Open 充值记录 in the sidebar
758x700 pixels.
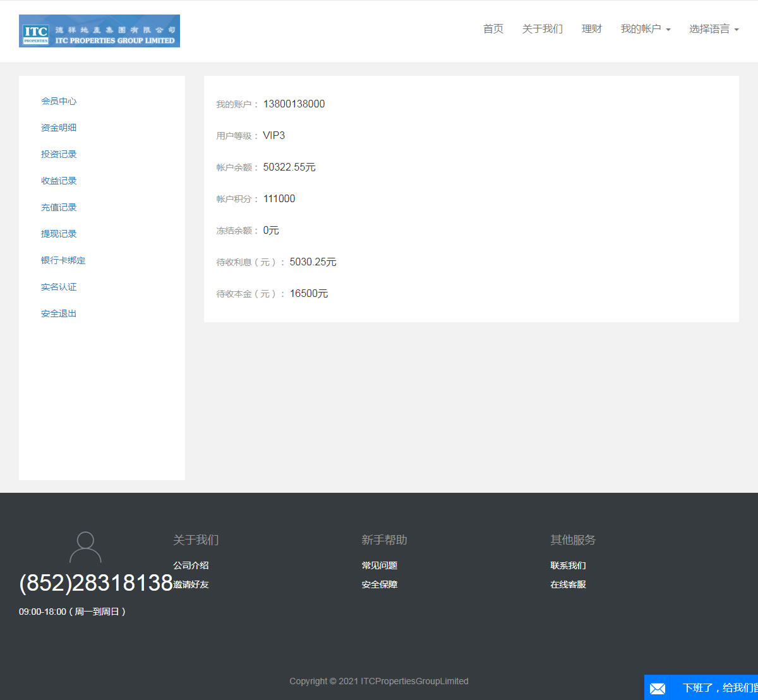[x=59, y=207]
